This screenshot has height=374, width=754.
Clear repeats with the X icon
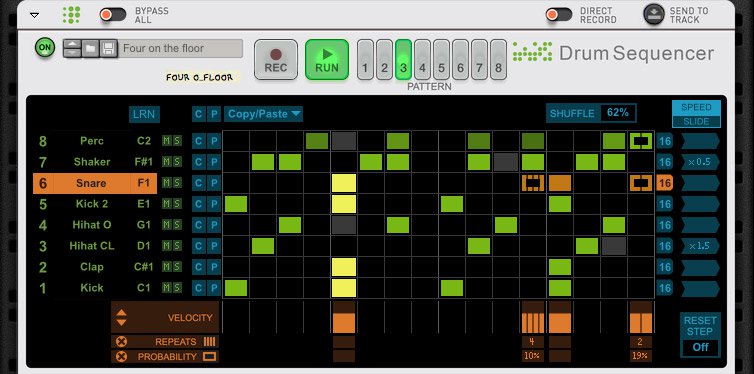click(122, 342)
